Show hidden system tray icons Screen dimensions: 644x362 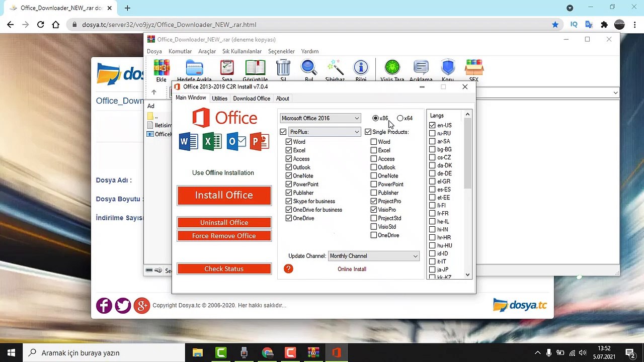pos(537,353)
